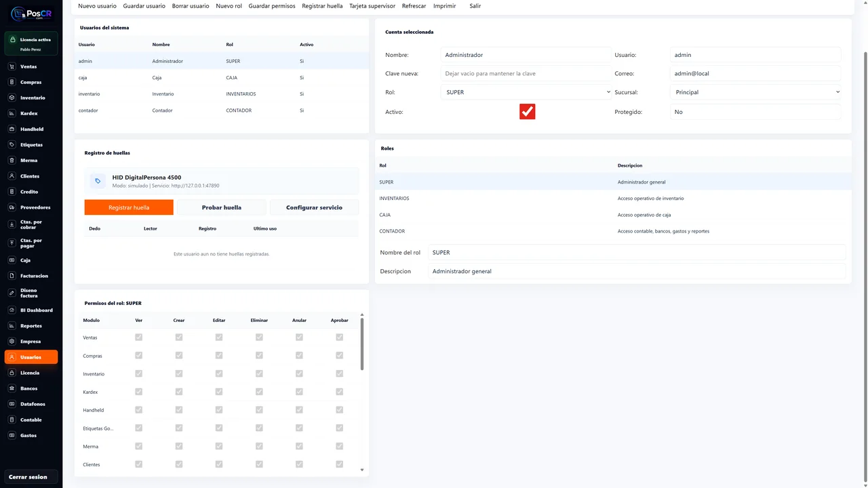868x488 pixels.
Task: Select the caja user row
Action: point(222,77)
